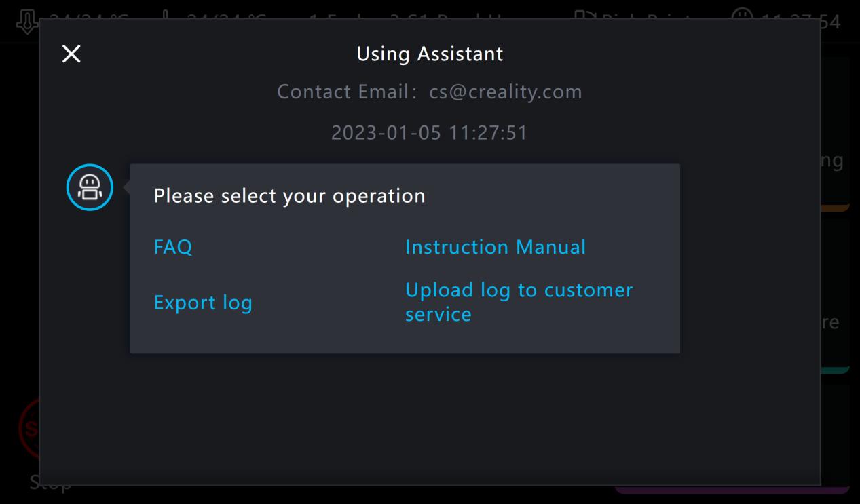Select Export log

[203, 303]
